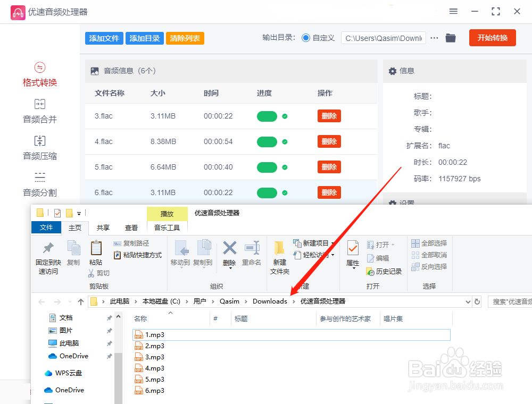Open the 音频合并 audio merge section
Image resolution: width=532 pixels, height=404 pixels.
coord(40,112)
